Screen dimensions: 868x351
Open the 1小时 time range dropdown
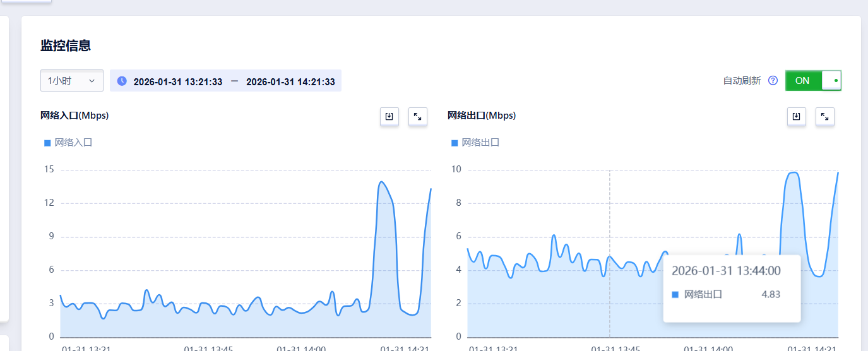[x=72, y=81]
